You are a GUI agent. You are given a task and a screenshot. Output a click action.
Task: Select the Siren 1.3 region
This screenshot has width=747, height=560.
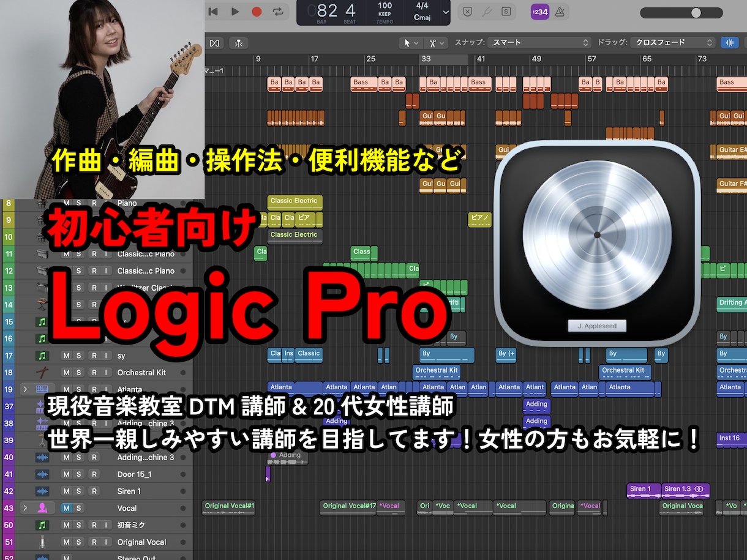tap(686, 490)
